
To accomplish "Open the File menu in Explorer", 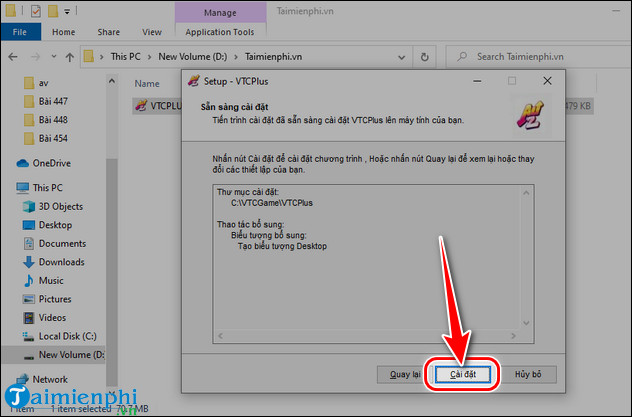I will tap(20, 32).
